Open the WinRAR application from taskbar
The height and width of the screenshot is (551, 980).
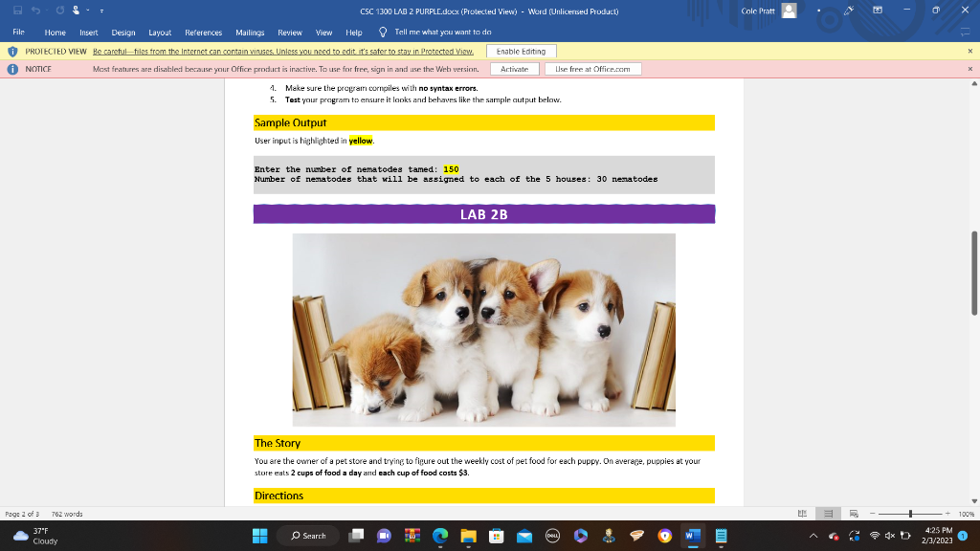click(x=412, y=536)
